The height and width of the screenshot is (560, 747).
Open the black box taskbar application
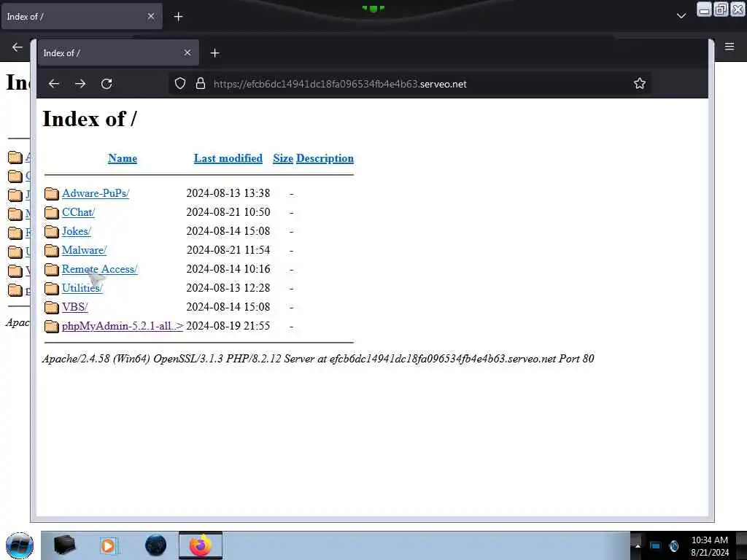point(65,545)
